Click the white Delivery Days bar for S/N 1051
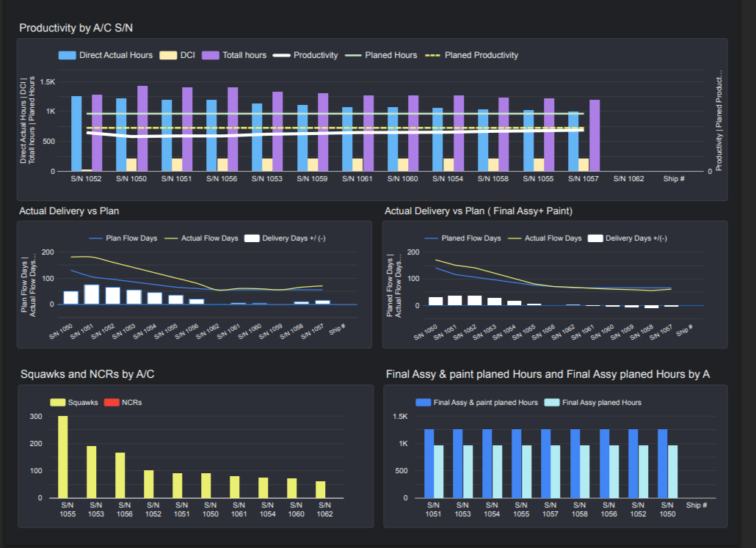 coord(92,294)
